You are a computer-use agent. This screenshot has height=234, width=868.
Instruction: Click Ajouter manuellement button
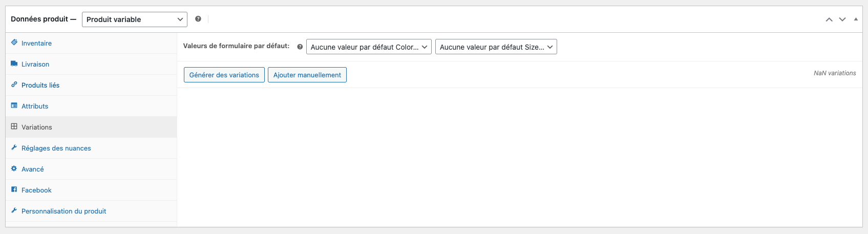[307, 75]
